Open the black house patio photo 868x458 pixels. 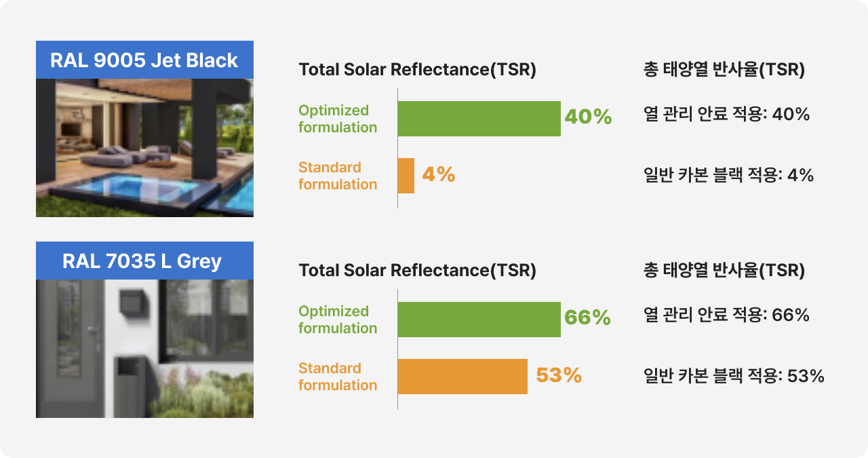[x=144, y=148]
